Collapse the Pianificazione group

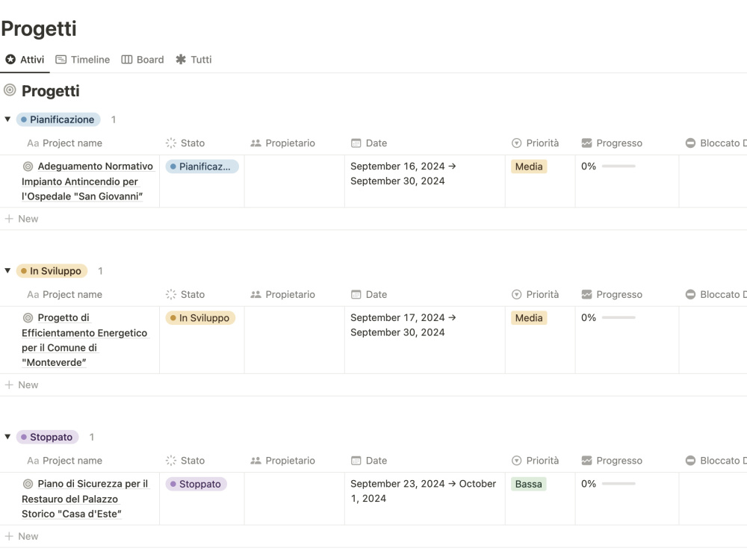tap(7, 119)
